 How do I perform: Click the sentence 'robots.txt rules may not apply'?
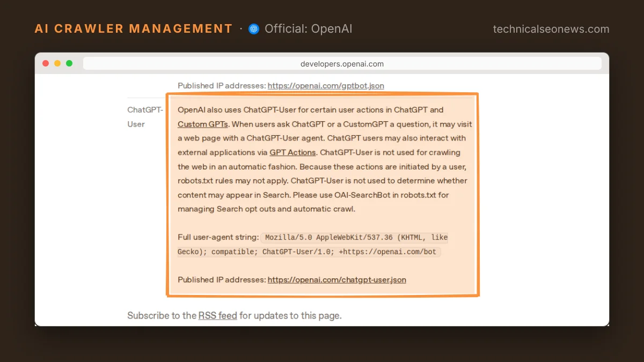232,181
